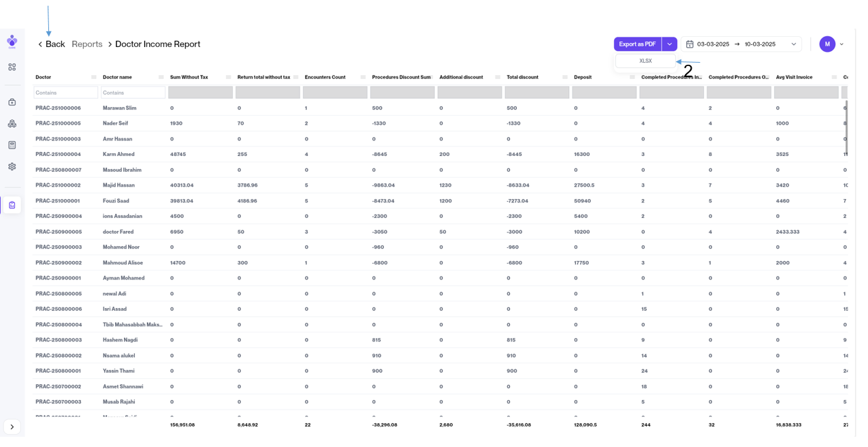Open the Doctor column header menu icon
The width and height of the screenshot is (868, 447).
pyautogui.click(x=94, y=77)
